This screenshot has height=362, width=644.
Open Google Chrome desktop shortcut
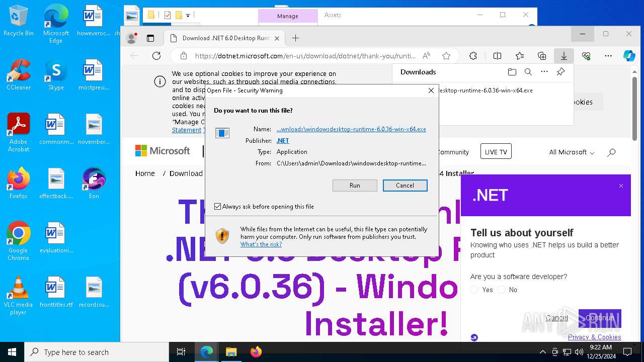pyautogui.click(x=19, y=241)
